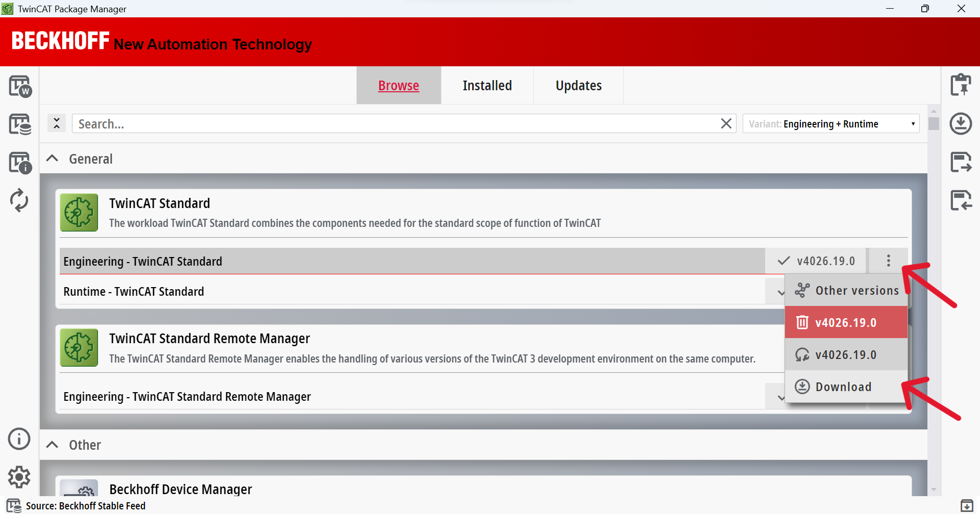Click the package info icon in sidebar
The height and width of the screenshot is (514, 980).
[x=20, y=163]
